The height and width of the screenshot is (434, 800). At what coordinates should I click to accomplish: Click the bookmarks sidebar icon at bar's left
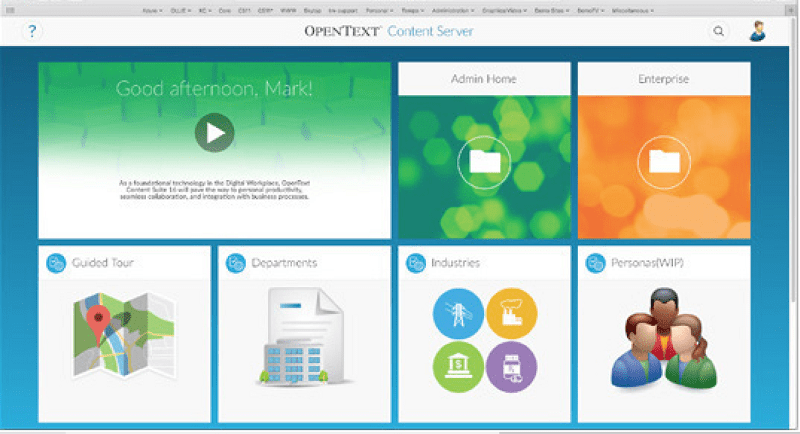pyautogui.click(x=10, y=10)
